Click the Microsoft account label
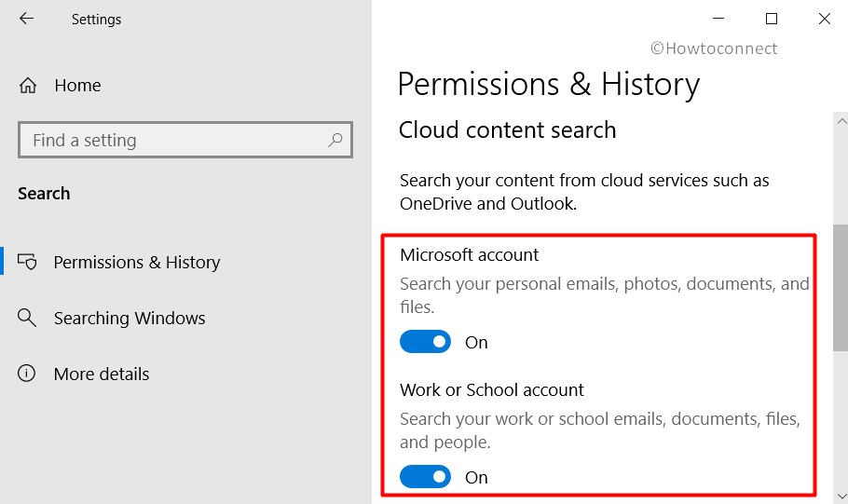This screenshot has width=848, height=504. click(470, 254)
